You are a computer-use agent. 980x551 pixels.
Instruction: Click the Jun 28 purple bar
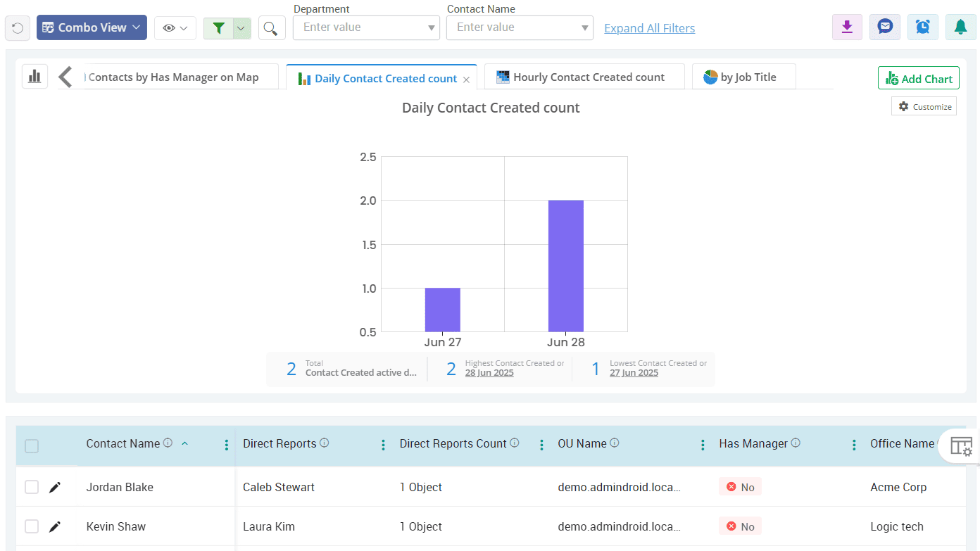point(565,265)
